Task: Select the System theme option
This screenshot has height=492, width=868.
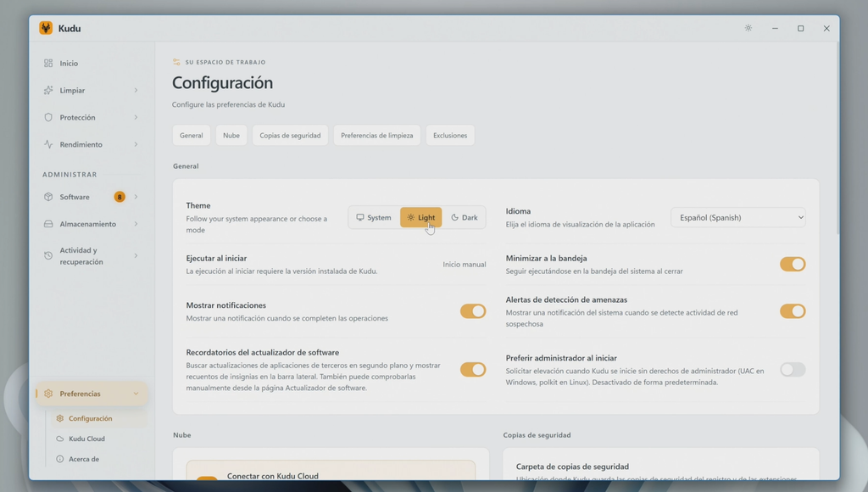Action: click(x=374, y=217)
